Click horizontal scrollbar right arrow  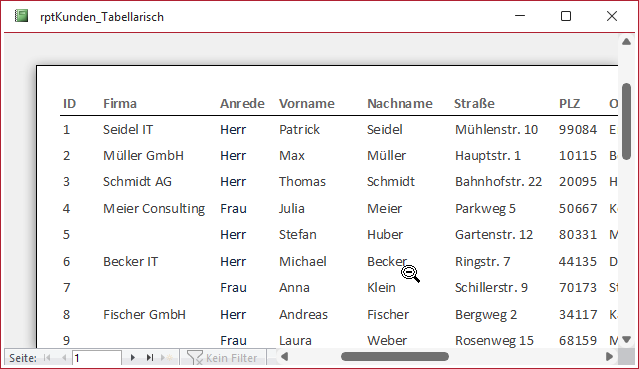[x=609, y=357]
